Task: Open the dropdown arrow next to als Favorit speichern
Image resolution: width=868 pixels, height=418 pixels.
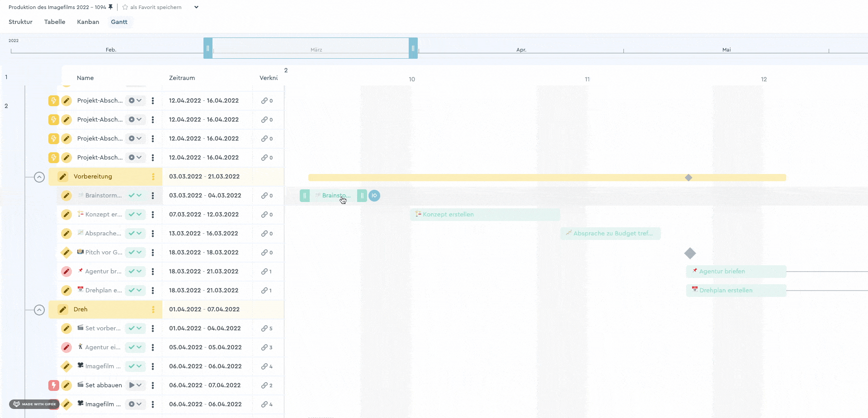Action: pos(196,7)
